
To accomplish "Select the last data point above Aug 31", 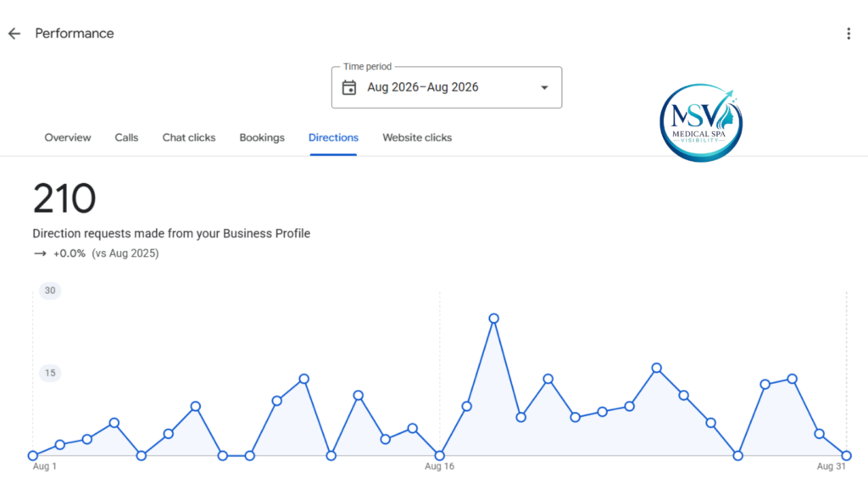I will pos(847,456).
